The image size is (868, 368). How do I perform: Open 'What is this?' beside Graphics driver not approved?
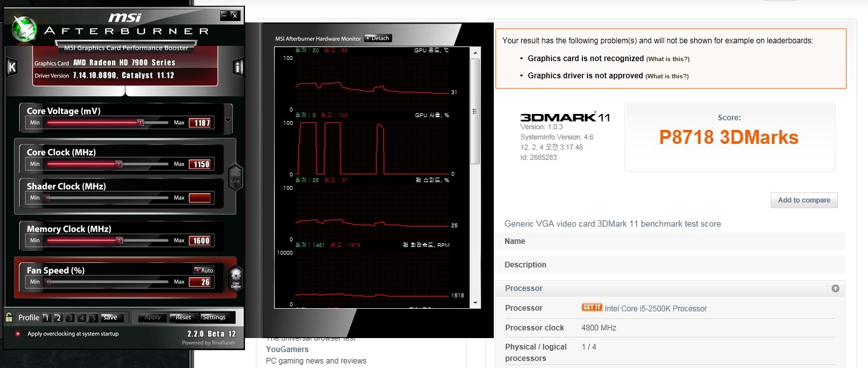click(667, 76)
